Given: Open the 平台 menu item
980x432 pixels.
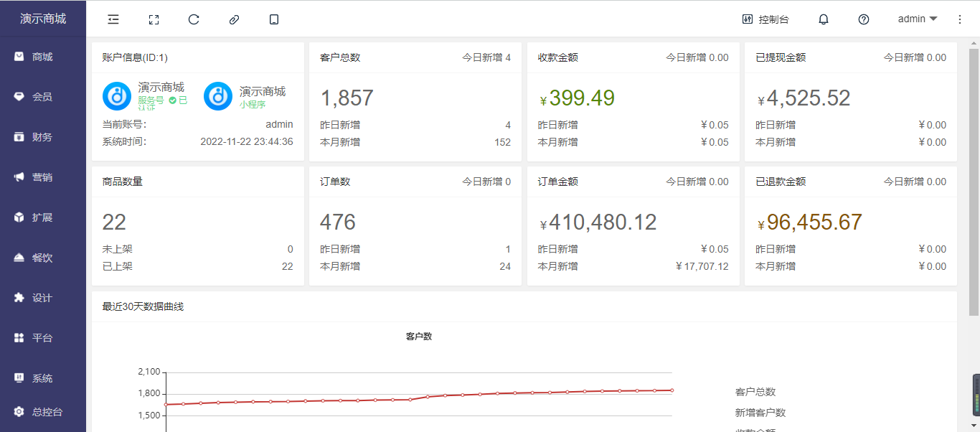Looking at the screenshot, I should [x=43, y=338].
